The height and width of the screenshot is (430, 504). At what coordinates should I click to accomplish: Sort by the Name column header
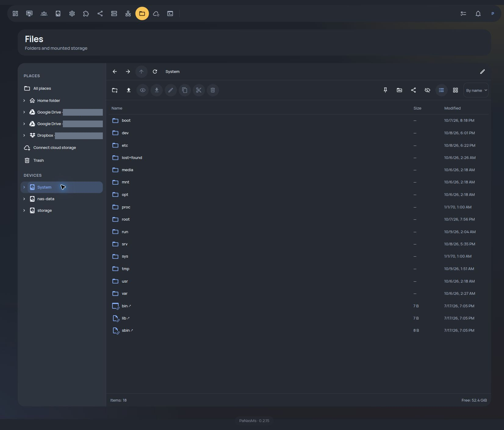[x=117, y=108]
